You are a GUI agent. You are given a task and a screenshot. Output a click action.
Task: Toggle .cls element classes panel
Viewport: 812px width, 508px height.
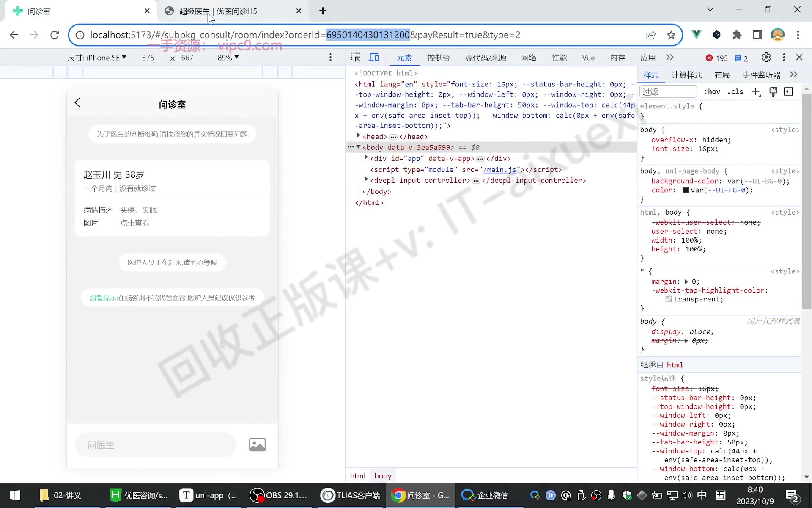coord(735,92)
